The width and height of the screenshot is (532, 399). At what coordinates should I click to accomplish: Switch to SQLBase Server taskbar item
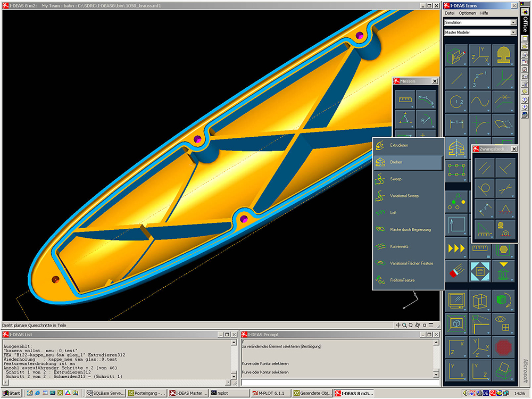click(x=105, y=393)
